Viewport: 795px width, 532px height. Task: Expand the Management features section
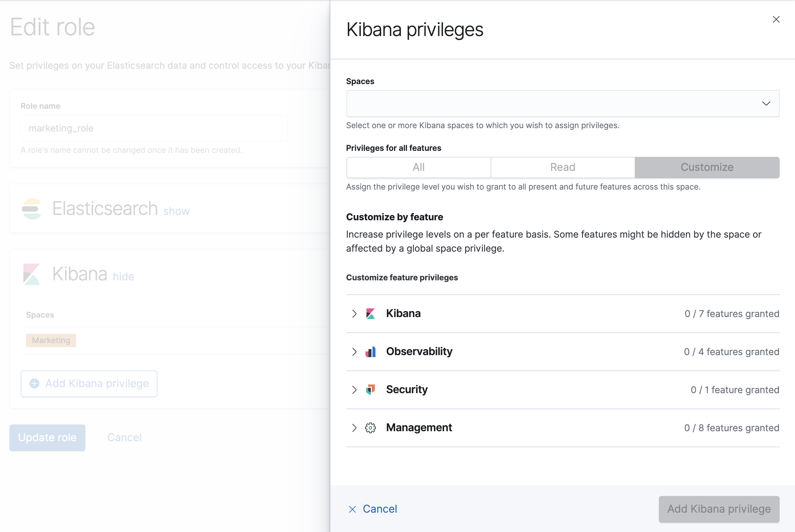coord(354,428)
